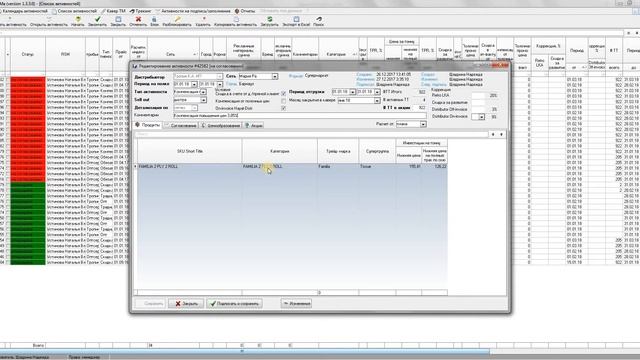Screen dimensions: 640x360
Task: Click the 'Familia' trade mark cell
Action: point(338,167)
